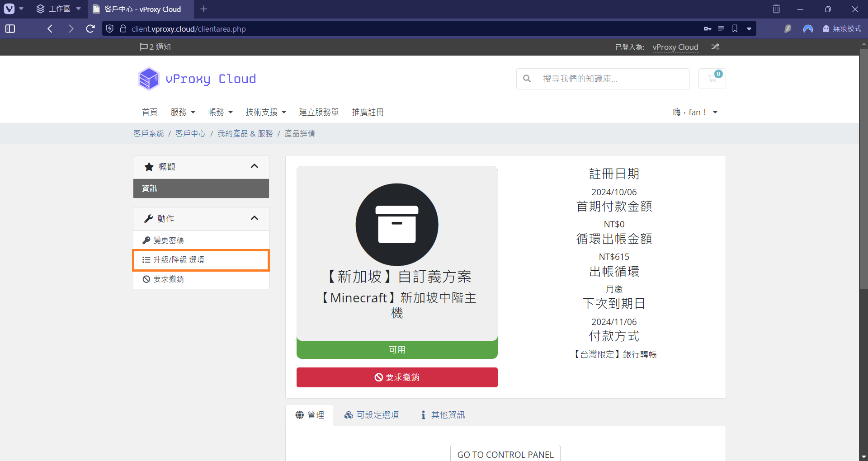
Task: Expand the 技術支援 menu dropdown
Action: point(266,112)
